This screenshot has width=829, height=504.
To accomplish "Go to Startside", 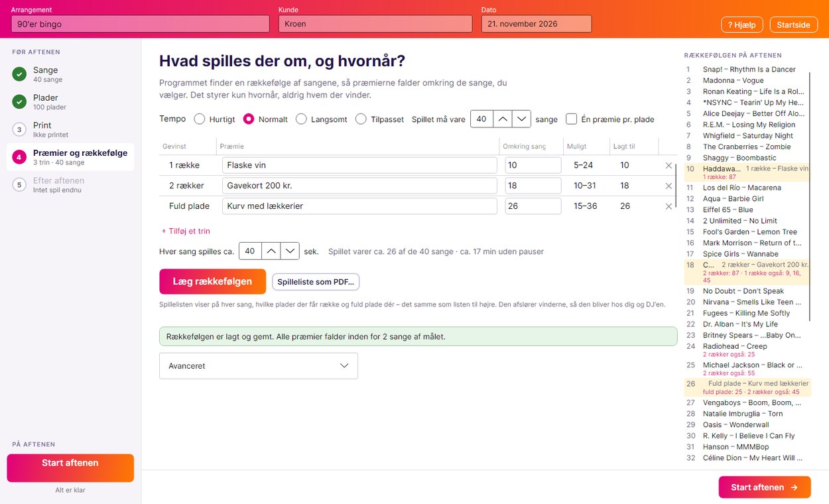I will [x=794, y=25].
